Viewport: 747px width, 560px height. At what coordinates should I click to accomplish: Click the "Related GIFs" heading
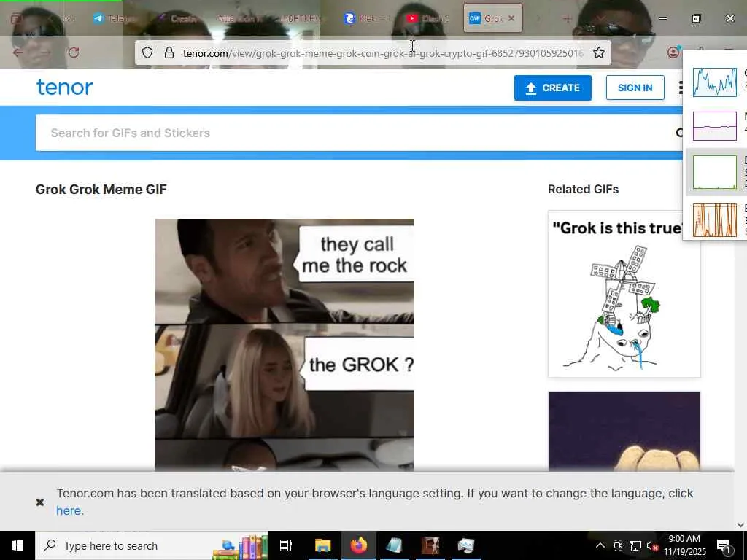583,189
